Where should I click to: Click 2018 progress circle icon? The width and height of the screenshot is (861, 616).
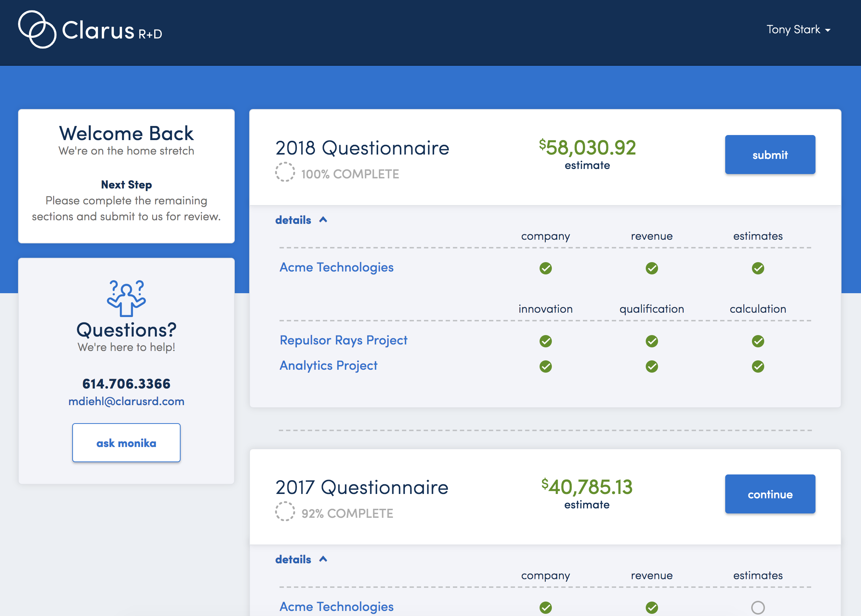(285, 172)
